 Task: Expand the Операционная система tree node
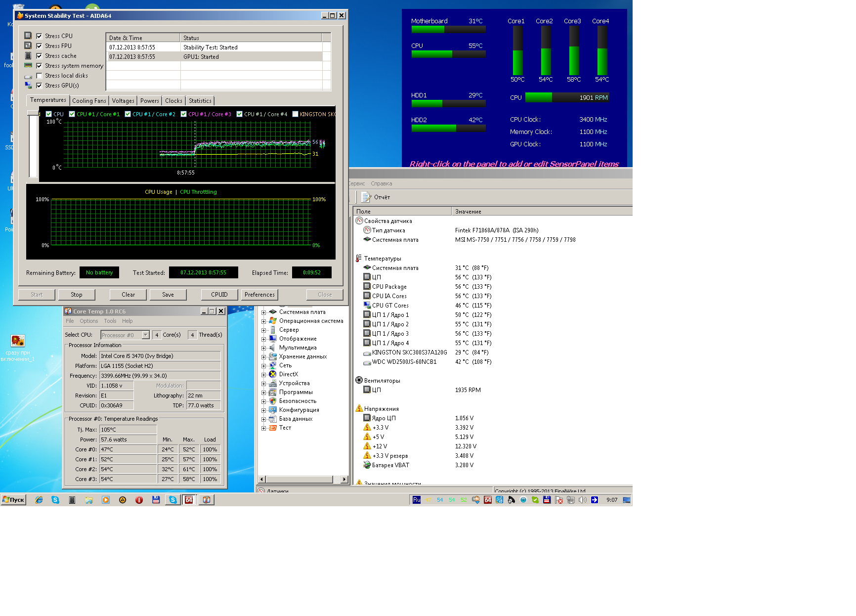click(263, 321)
